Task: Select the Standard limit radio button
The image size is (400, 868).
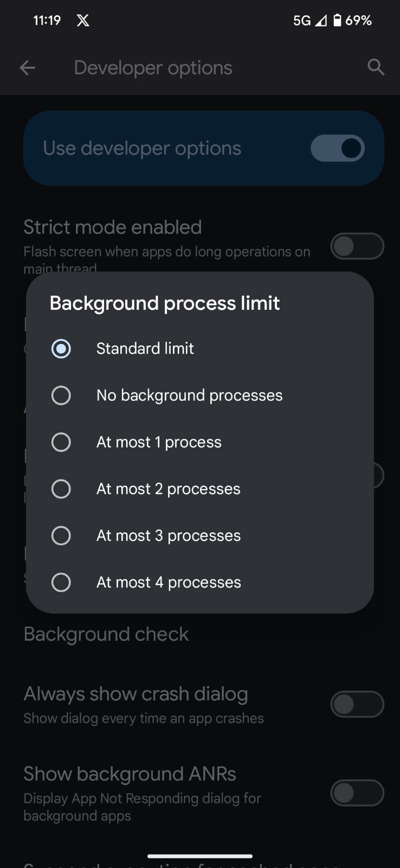Action: click(x=61, y=348)
